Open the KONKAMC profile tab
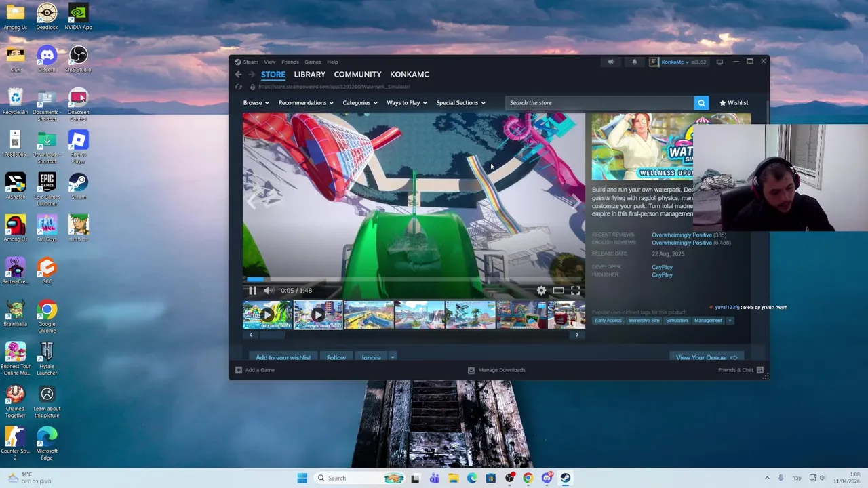Screen dimensions: 868x488 point(410,75)
